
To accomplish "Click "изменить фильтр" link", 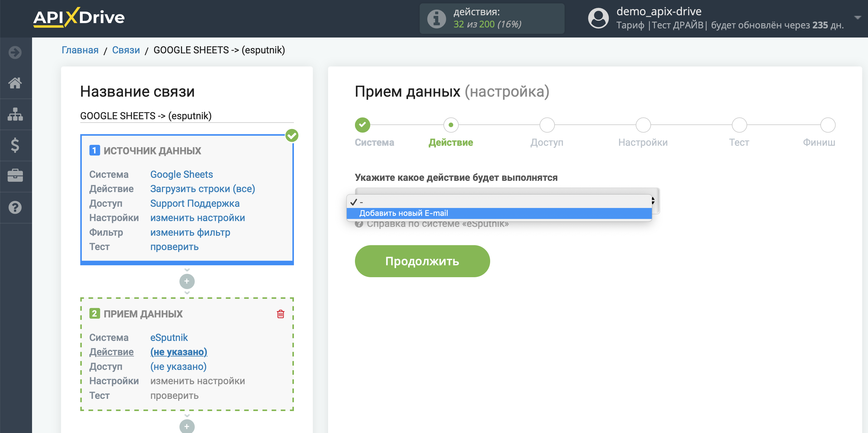I will click(190, 232).
